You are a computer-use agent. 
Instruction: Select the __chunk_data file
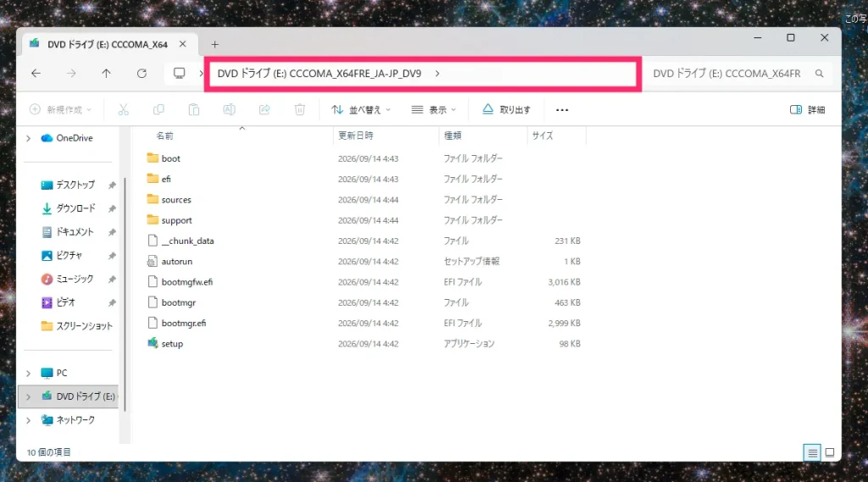187,241
